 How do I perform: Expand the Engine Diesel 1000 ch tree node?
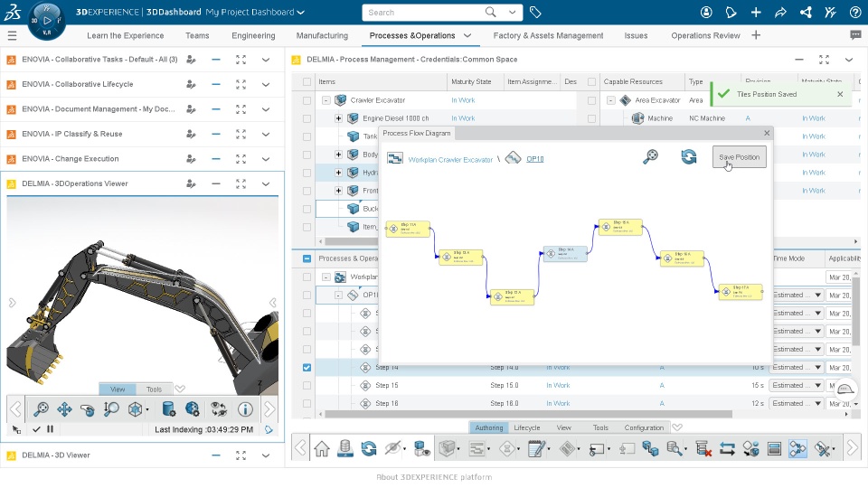tap(338, 118)
